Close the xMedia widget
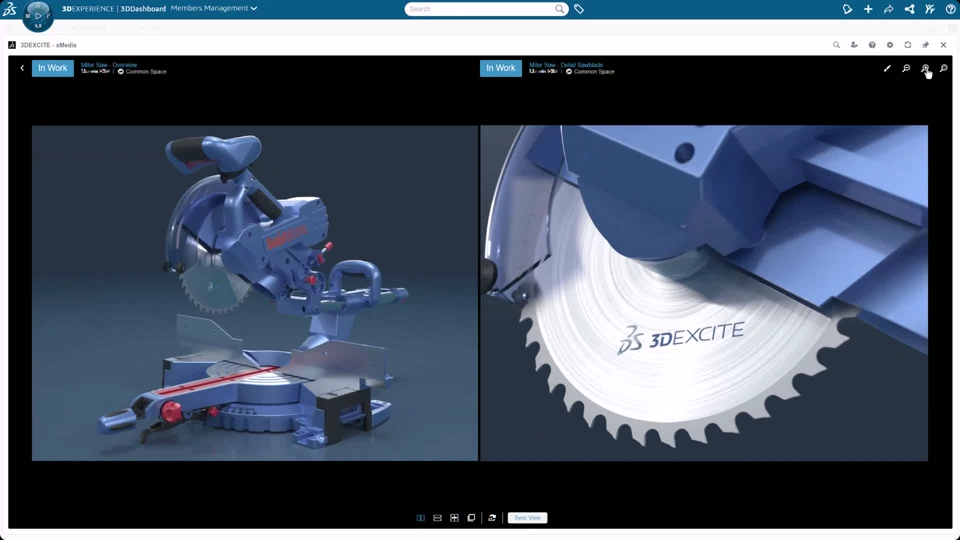Image resolution: width=960 pixels, height=540 pixels. (x=943, y=45)
